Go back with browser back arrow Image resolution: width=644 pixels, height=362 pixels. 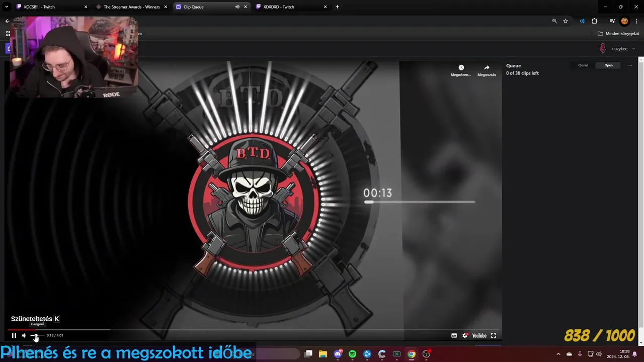coord(7,21)
